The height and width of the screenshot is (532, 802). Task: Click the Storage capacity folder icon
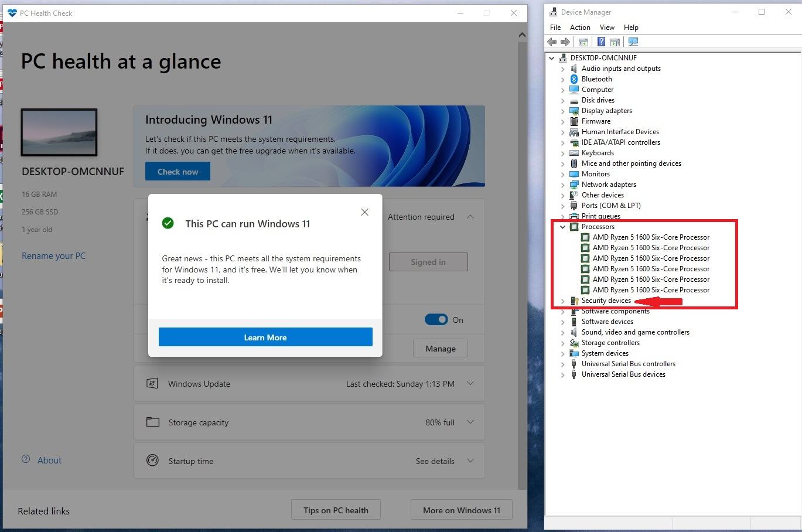[x=153, y=422]
